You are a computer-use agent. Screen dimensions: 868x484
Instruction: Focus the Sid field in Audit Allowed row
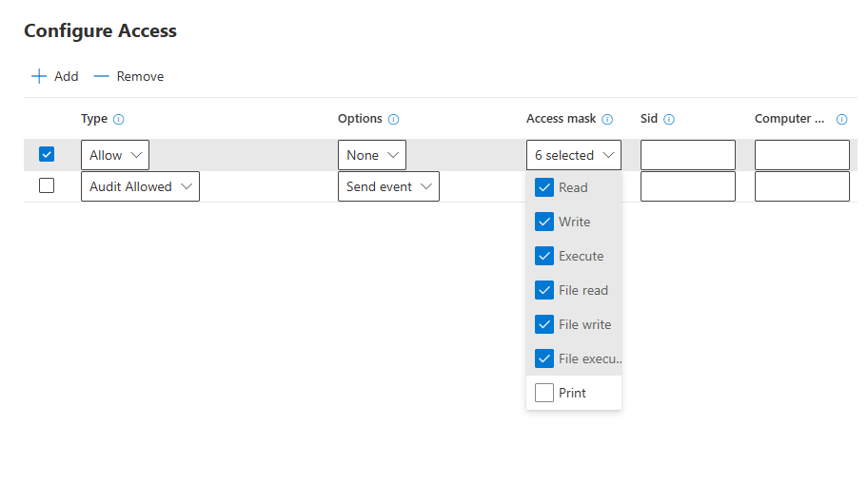[687, 186]
